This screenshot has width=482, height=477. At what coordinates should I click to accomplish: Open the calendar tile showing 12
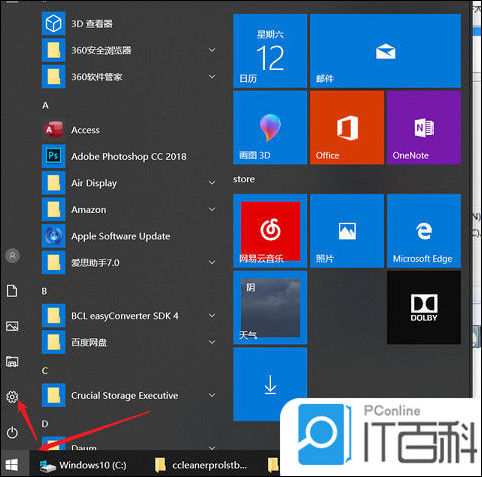[x=270, y=51]
